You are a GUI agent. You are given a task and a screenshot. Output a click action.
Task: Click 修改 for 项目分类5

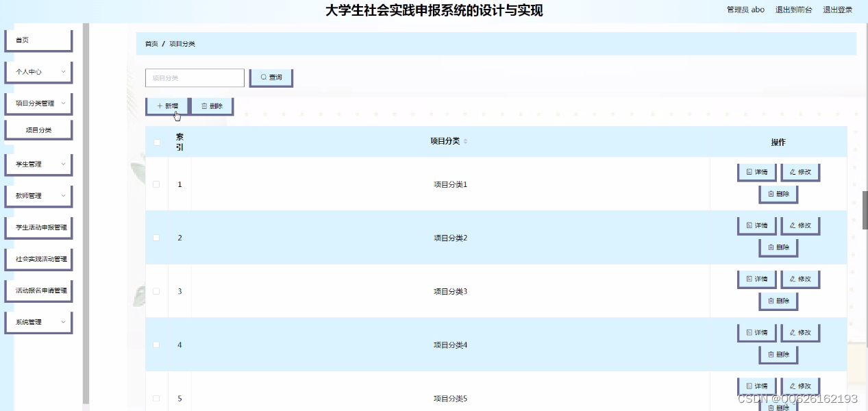tap(800, 386)
